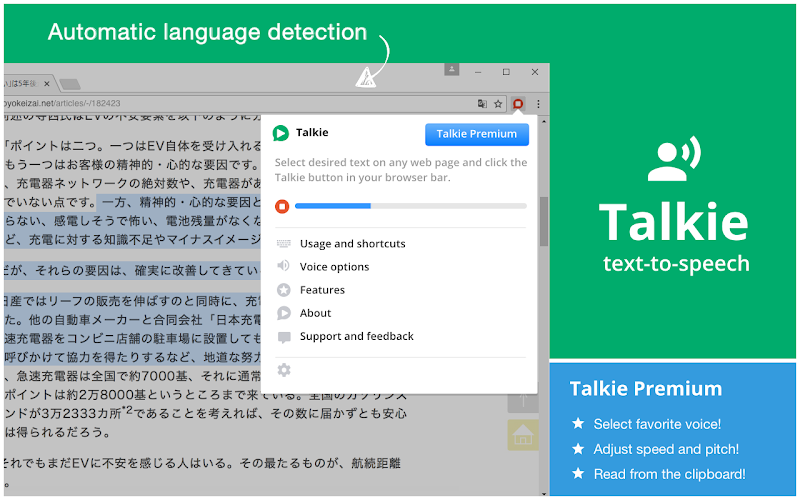Open a new browser tab
Screen dimensions: 800x500
(70, 84)
